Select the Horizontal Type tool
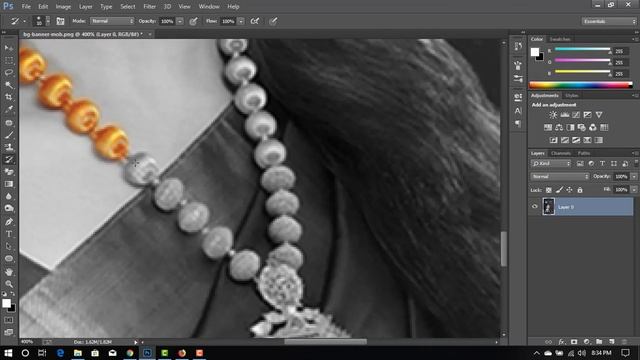This screenshot has height=360, width=640. point(9,234)
